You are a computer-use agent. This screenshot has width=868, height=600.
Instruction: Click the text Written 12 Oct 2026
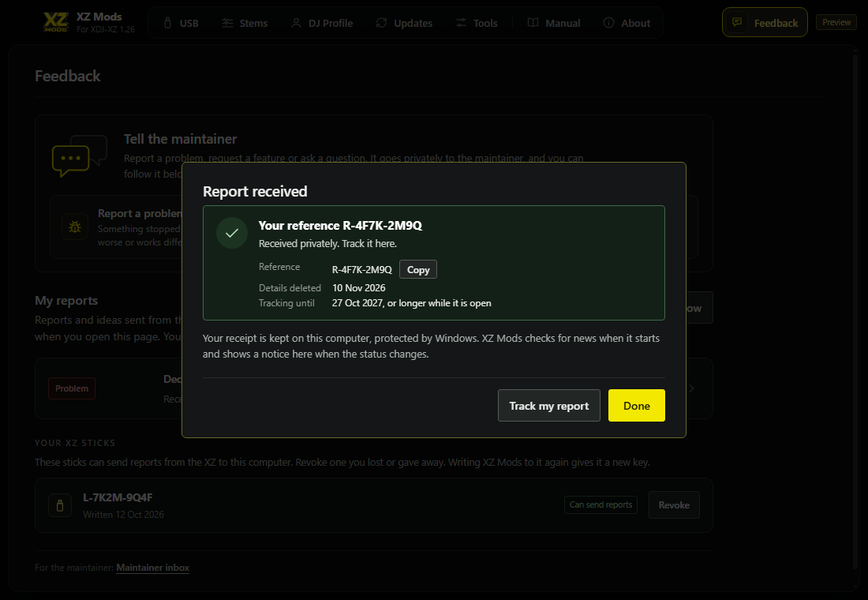(123, 515)
